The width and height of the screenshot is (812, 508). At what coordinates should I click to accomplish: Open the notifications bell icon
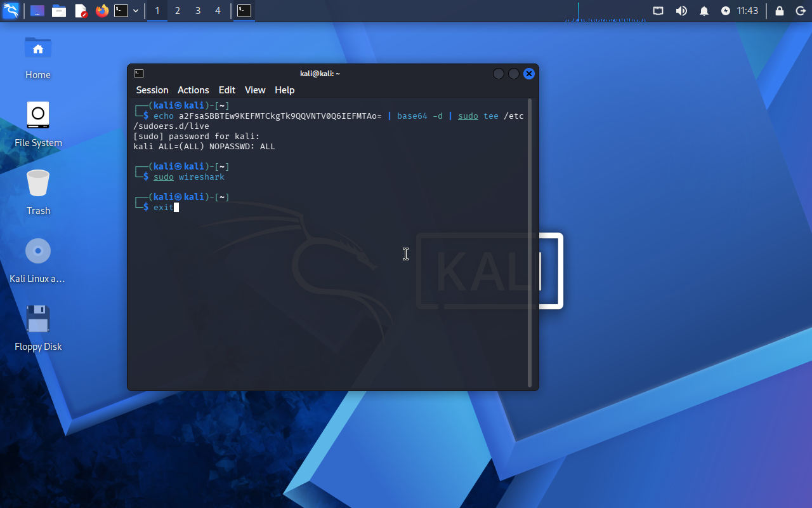(x=704, y=11)
